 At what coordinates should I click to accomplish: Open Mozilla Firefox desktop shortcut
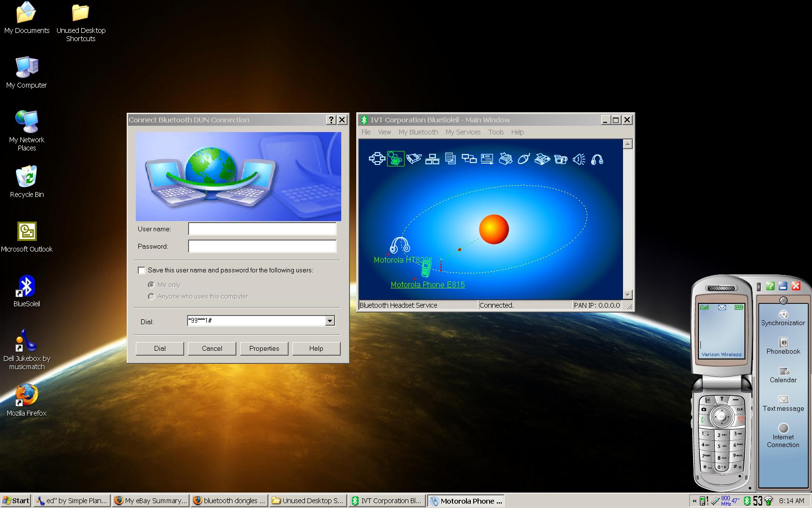pos(27,401)
